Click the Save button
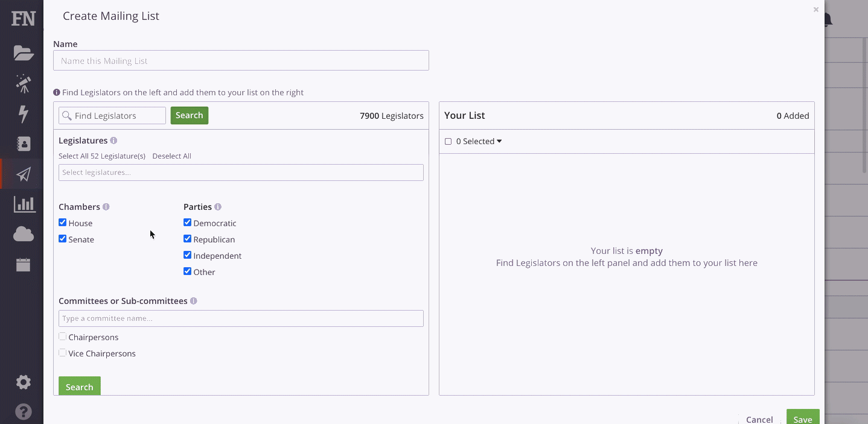 [803, 417]
